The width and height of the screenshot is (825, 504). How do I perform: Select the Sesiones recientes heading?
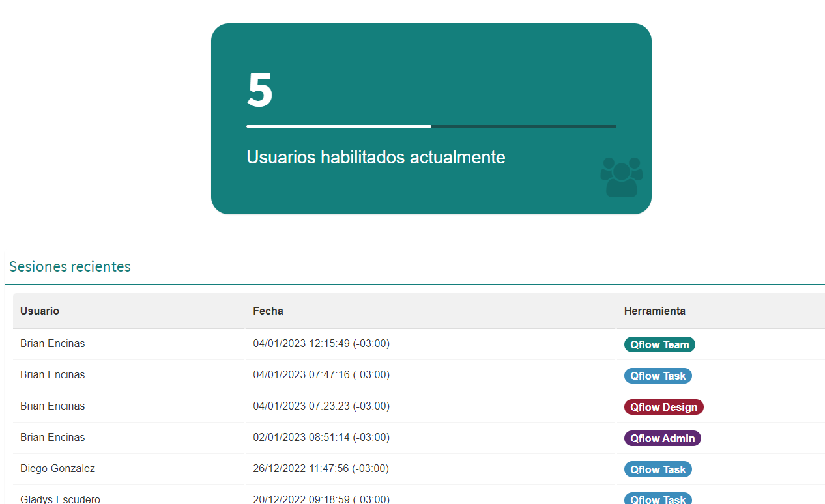[70, 266]
